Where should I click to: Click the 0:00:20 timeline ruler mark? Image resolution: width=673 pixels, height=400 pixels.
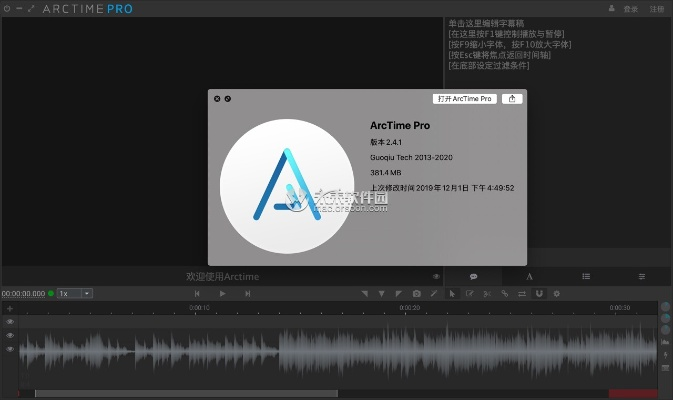click(409, 308)
